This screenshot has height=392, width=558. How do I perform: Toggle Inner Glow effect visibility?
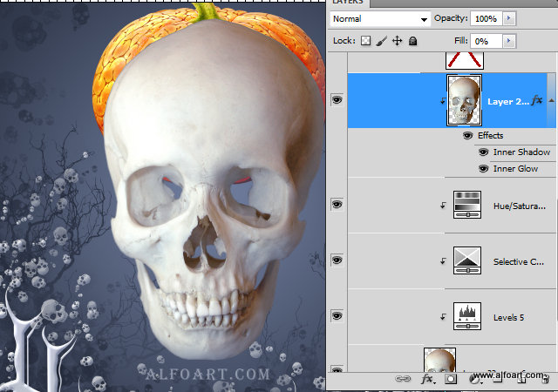pyautogui.click(x=485, y=169)
